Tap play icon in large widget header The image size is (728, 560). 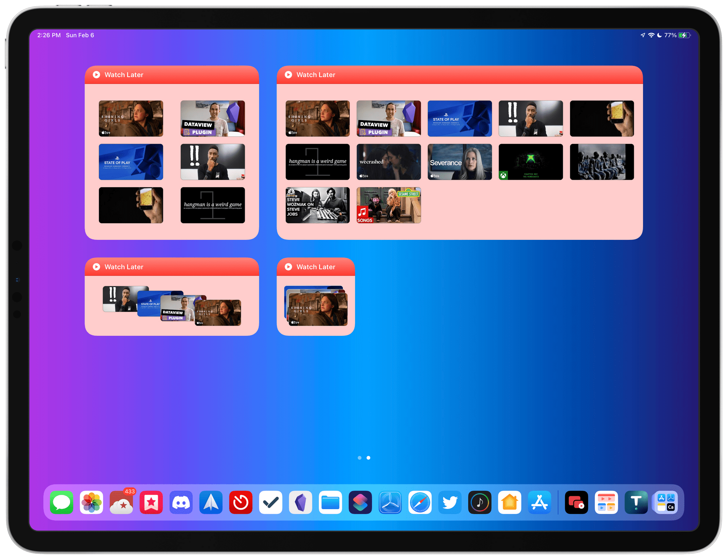[x=288, y=75]
